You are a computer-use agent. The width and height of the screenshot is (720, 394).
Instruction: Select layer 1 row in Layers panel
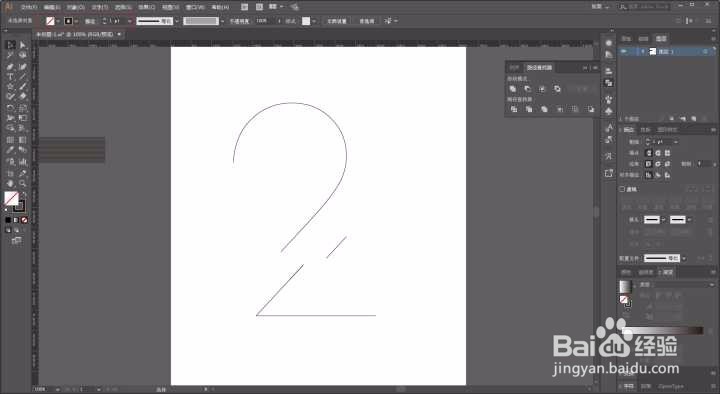667,51
